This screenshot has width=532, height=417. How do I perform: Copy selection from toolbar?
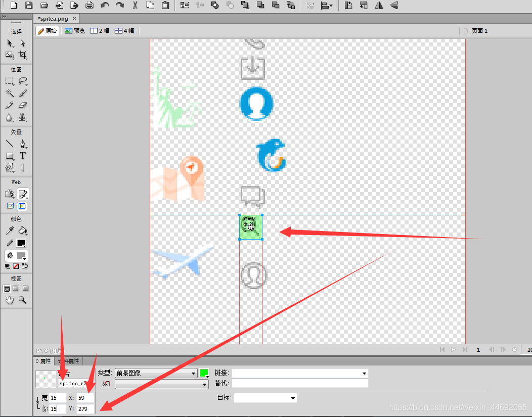[x=150, y=5]
